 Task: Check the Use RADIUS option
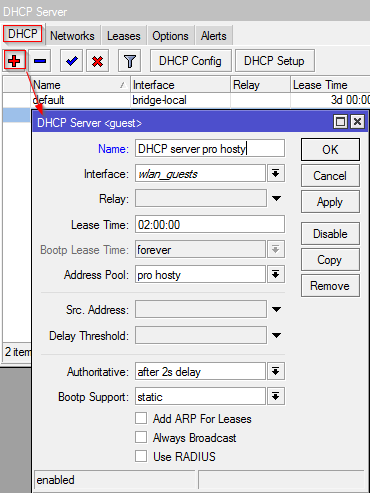pos(141,456)
